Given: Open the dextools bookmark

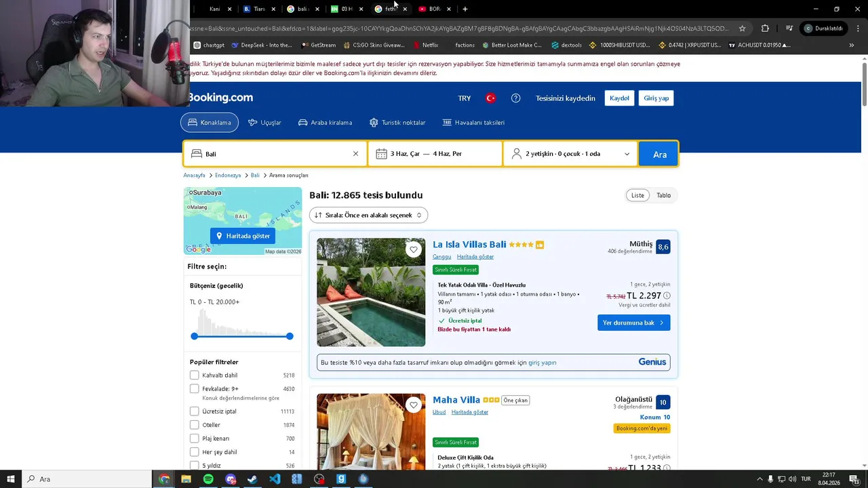Looking at the screenshot, I should pyautogui.click(x=566, y=45).
